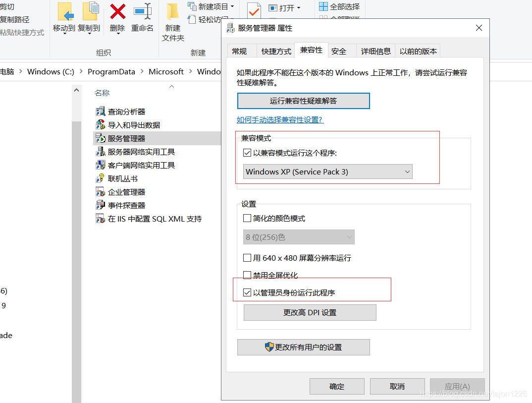Click 更改所有用户的设置 button
532x403 pixels.
(303, 347)
